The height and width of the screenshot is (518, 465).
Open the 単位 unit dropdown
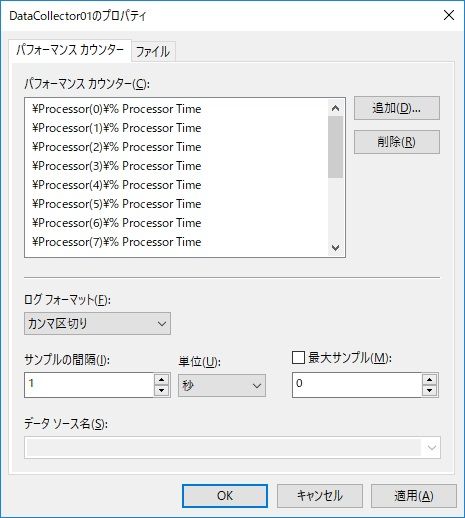[x=222, y=386]
